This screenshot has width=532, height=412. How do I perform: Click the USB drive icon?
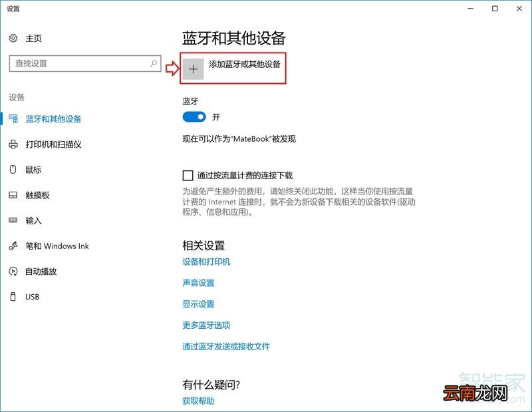[13, 296]
